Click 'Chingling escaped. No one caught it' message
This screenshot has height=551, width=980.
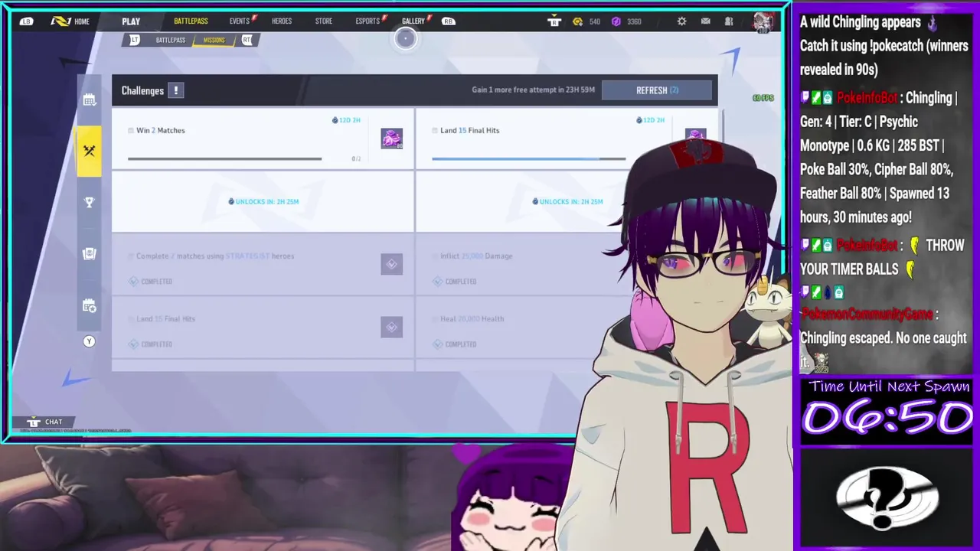(x=884, y=349)
